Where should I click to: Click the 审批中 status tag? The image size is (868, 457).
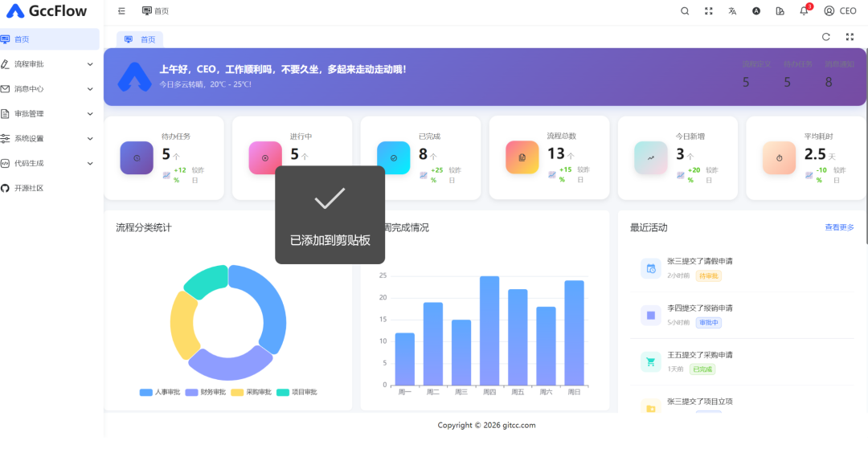point(709,323)
